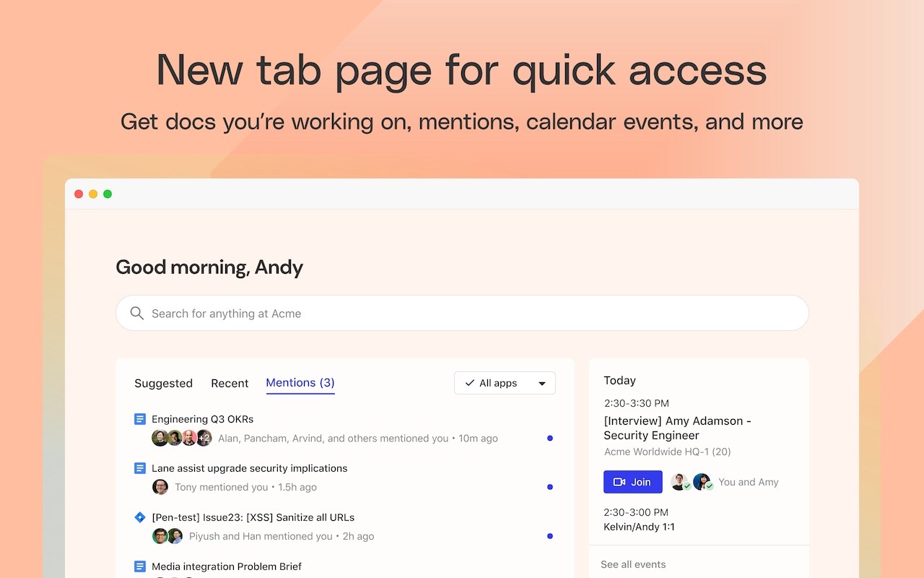The image size is (924, 578).
Task: Click unread dot for Lane assist upgrade
Action: pyautogui.click(x=550, y=487)
